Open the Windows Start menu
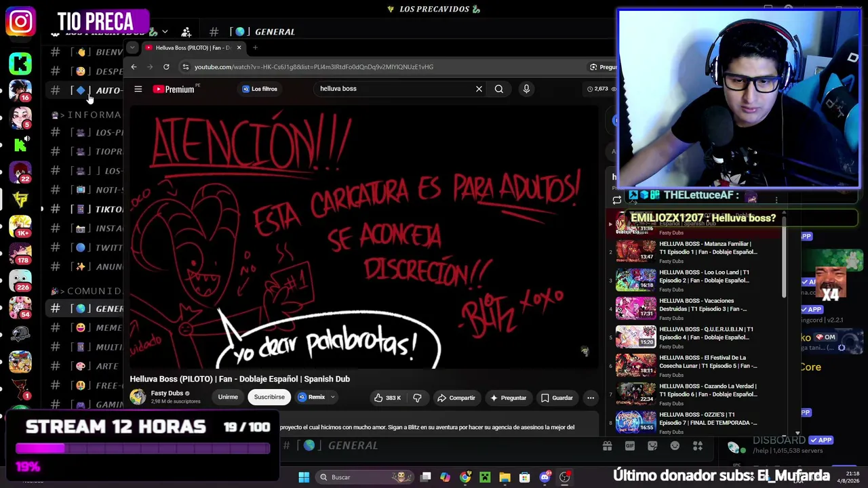This screenshot has width=868, height=488. [x=304, y=477]
